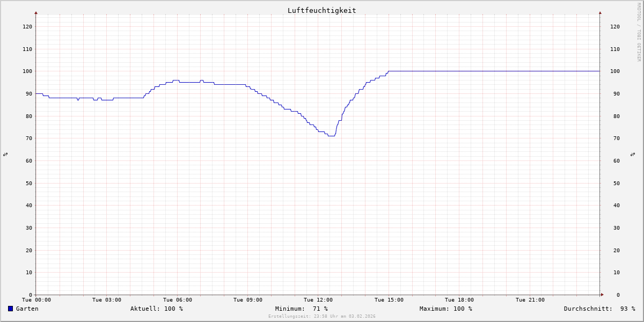Click the Tue 12:00 x-axis label

click(318, 300)
